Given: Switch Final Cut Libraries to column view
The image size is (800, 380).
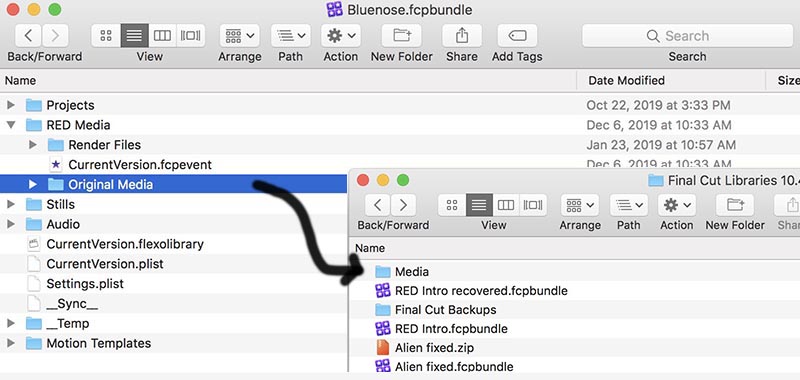Looking at the screenshot, I should (x=506, y=205).
